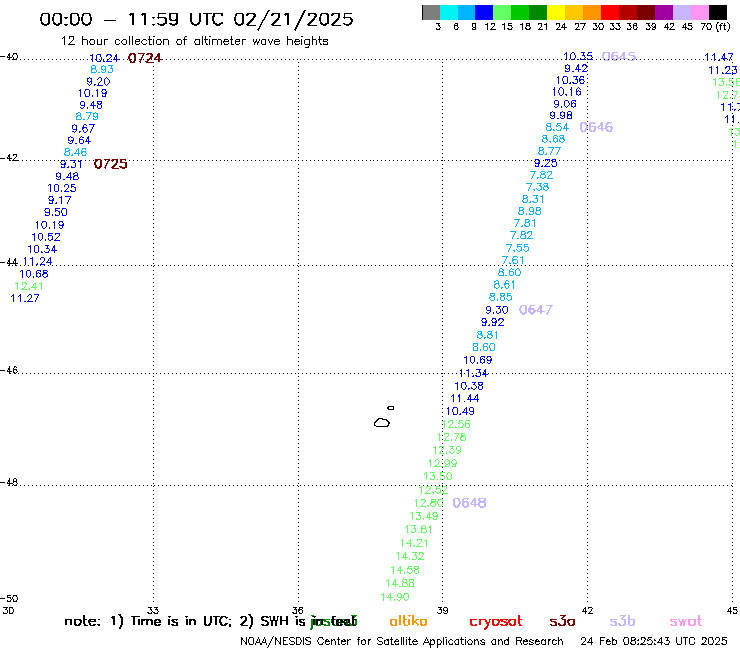
Task: Click the 14.58 wave height value
Action: tap(405, 570)
